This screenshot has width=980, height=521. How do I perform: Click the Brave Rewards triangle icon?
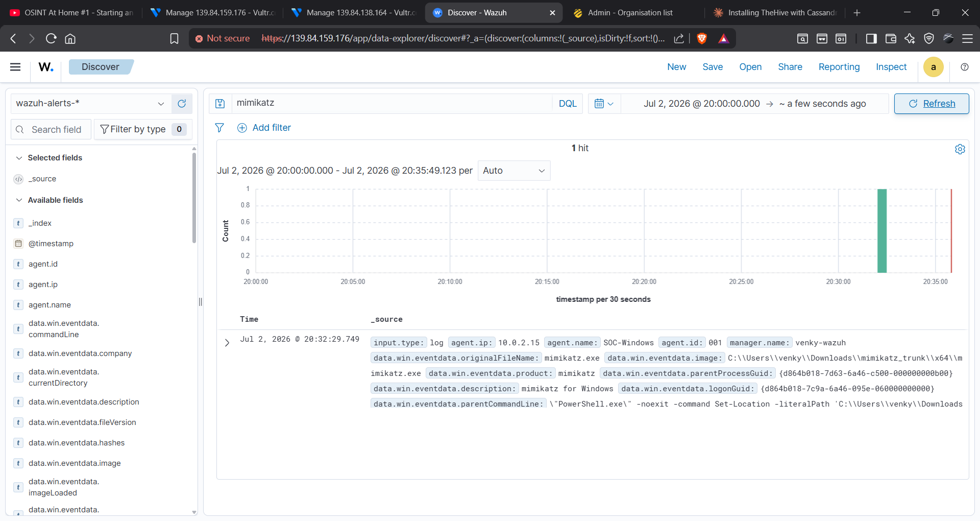(723, 38)
